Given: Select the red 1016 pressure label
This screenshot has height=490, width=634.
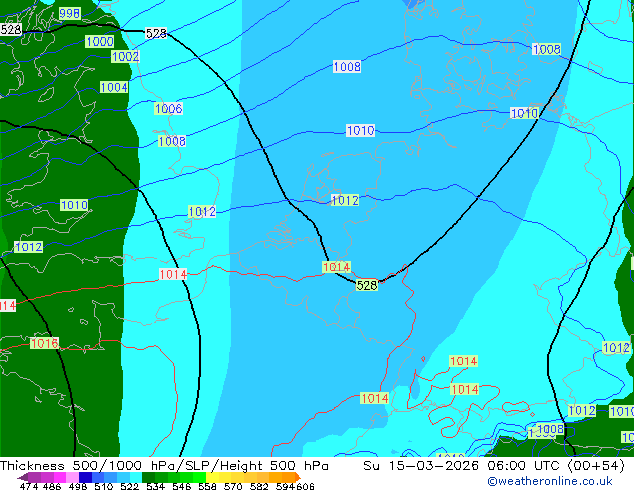Looking at the screenshot, I should [44, 343].
